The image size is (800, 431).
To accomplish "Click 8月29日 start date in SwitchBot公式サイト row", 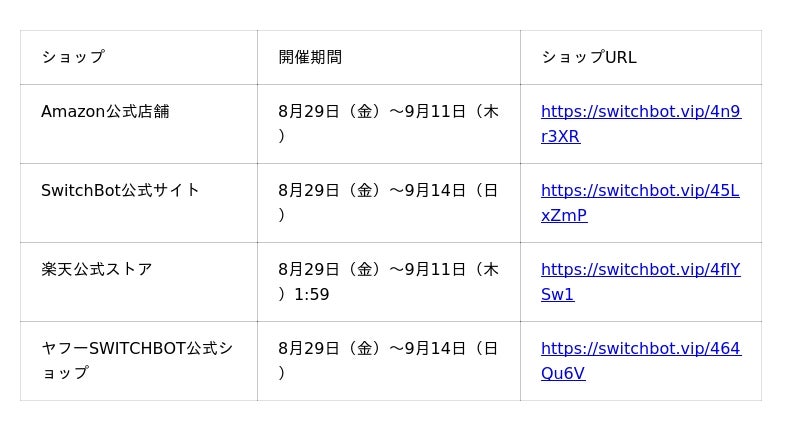I will click(x=304, y=191).
